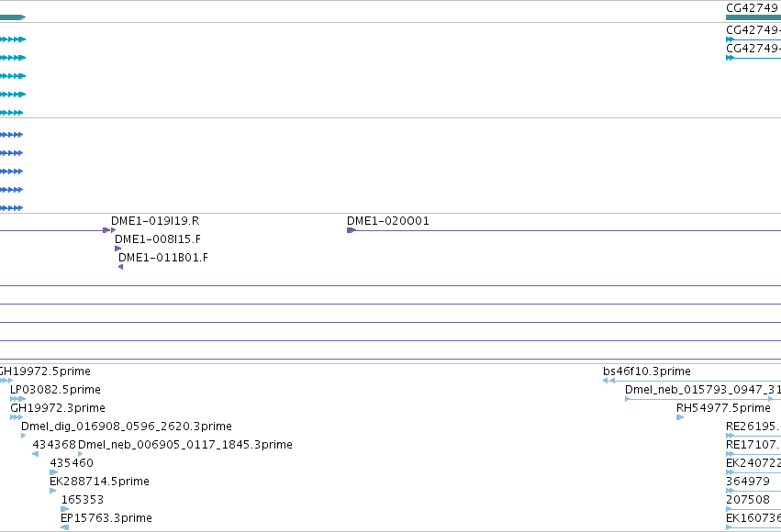781x532 pixels.
Task: Click the DME1-008I15.F arrow marker
Action: tap(118, 249)
